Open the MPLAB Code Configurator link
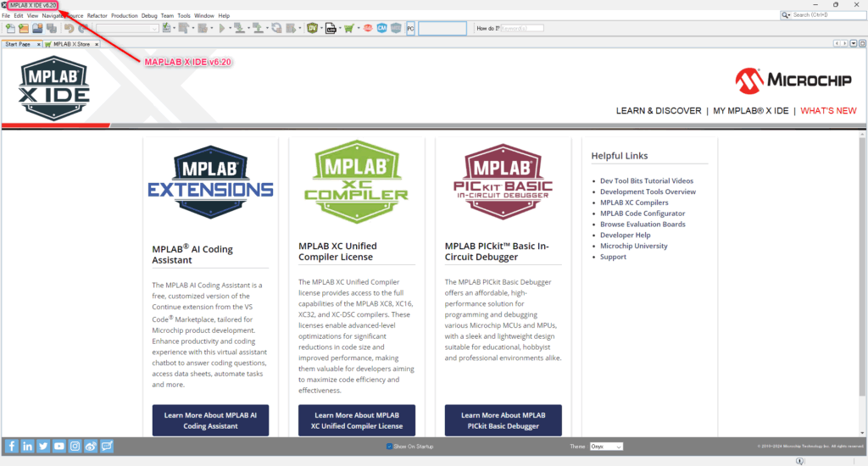 (x=643, y=213)
